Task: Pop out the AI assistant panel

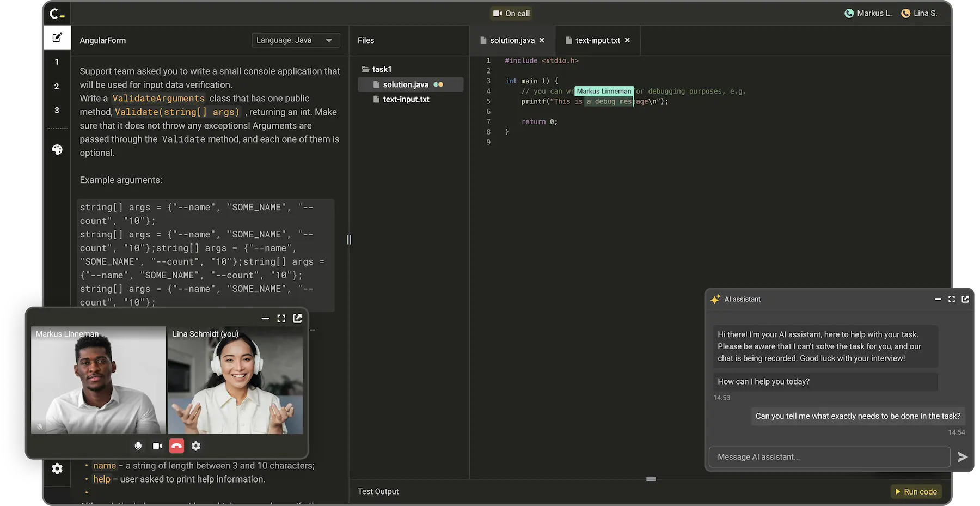Action: click(965, 299)
